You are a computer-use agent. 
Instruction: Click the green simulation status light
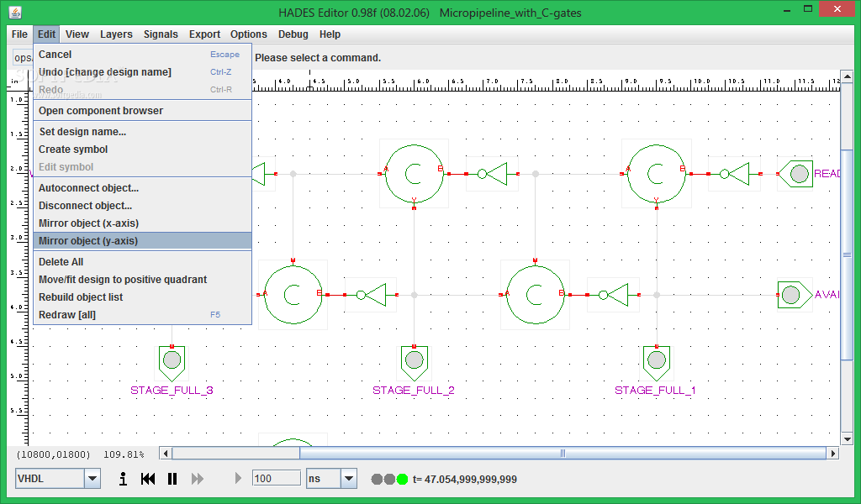pos(403,480)
